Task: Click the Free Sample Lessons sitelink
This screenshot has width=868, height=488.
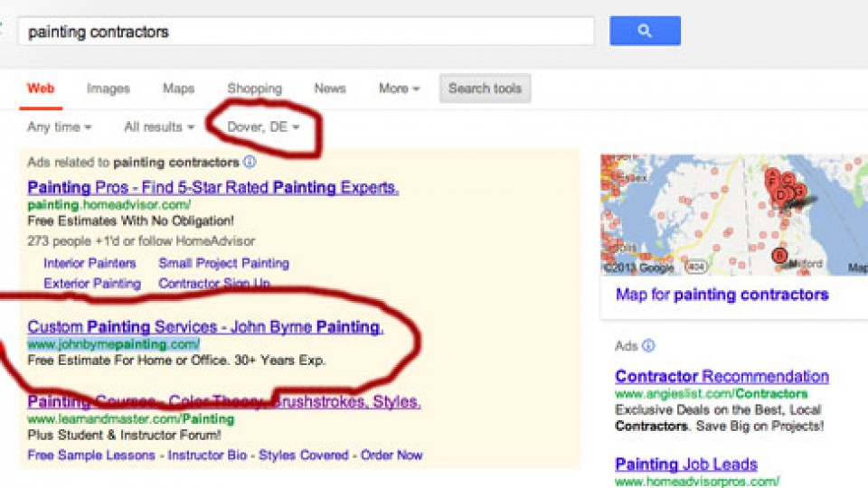Action: (91, 455)
